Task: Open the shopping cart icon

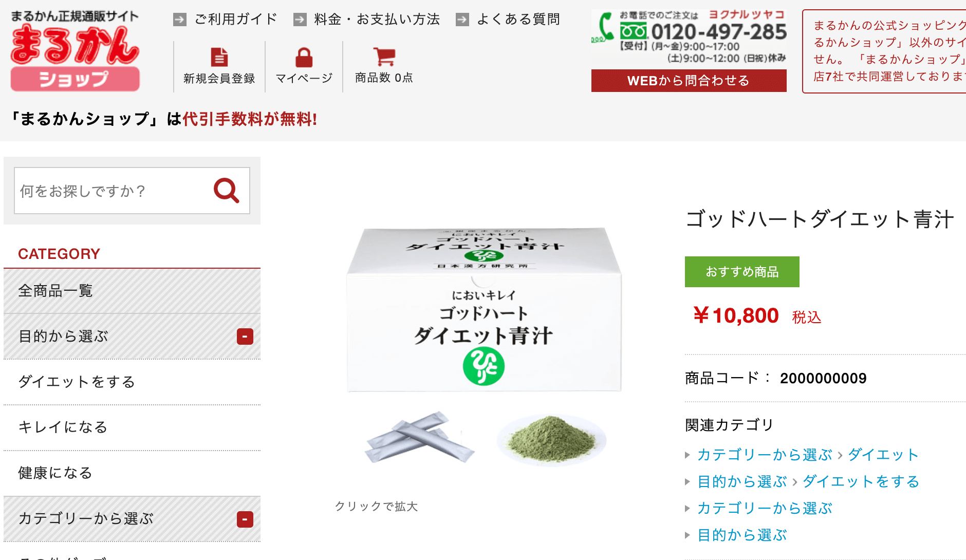Action: click(384, 57)
